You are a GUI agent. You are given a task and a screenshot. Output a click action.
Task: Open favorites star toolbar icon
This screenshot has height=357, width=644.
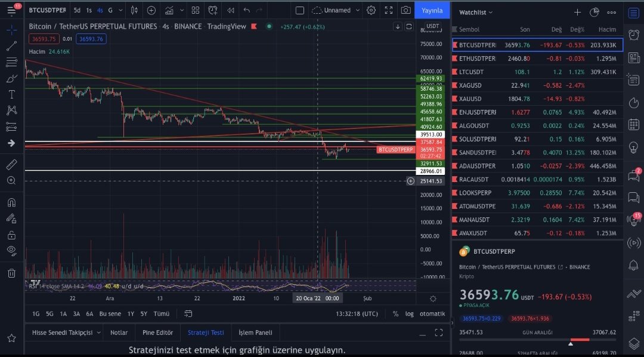pyautogui.click(x=11, y=338)
